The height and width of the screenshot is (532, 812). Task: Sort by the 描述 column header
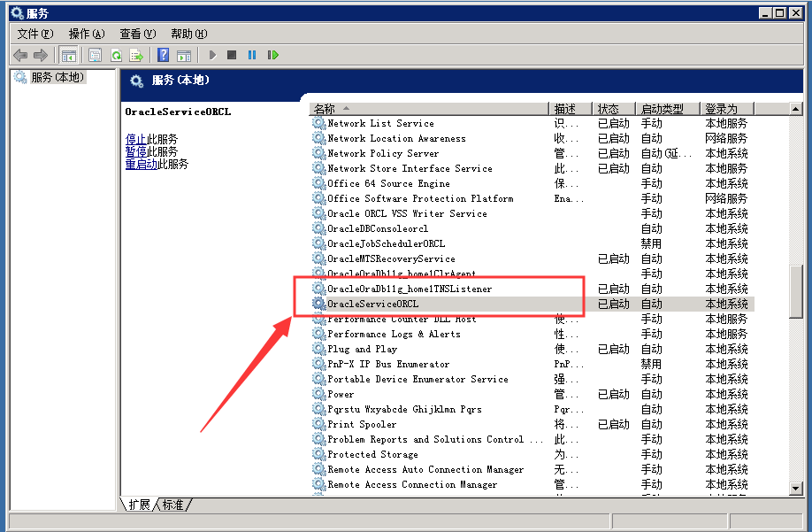pyautogui.click(x=571, y=109)
